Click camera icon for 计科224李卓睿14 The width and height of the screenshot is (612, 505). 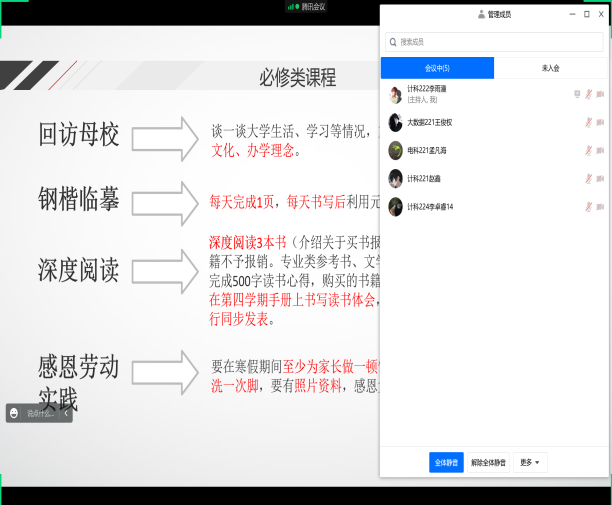600,206
